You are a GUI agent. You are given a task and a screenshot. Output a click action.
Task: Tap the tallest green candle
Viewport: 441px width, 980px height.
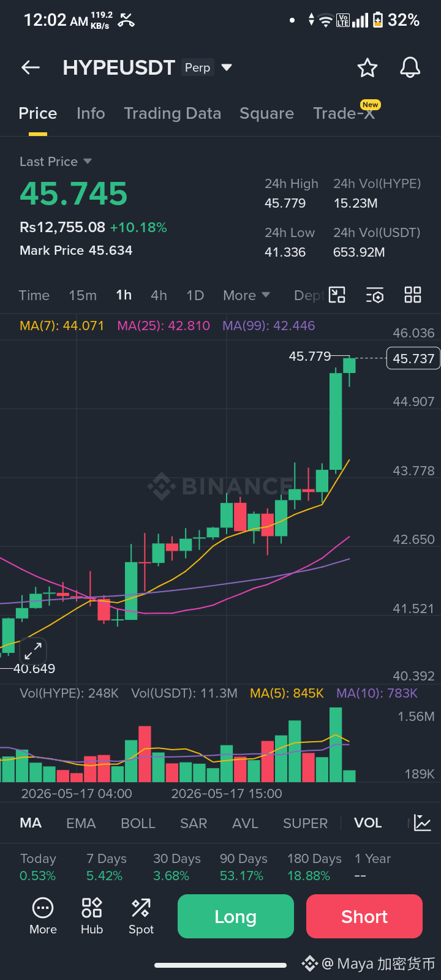(x=336, y=421)
